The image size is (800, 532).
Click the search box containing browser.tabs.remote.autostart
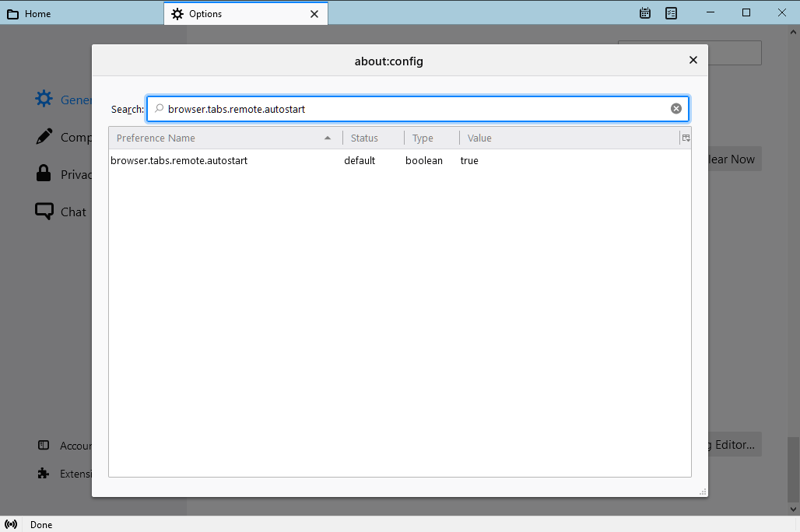(x=418, y=109)
